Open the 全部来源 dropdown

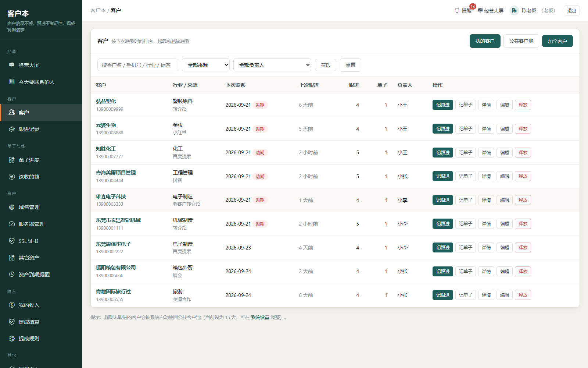pyautogui.click(x=206, y=65)
